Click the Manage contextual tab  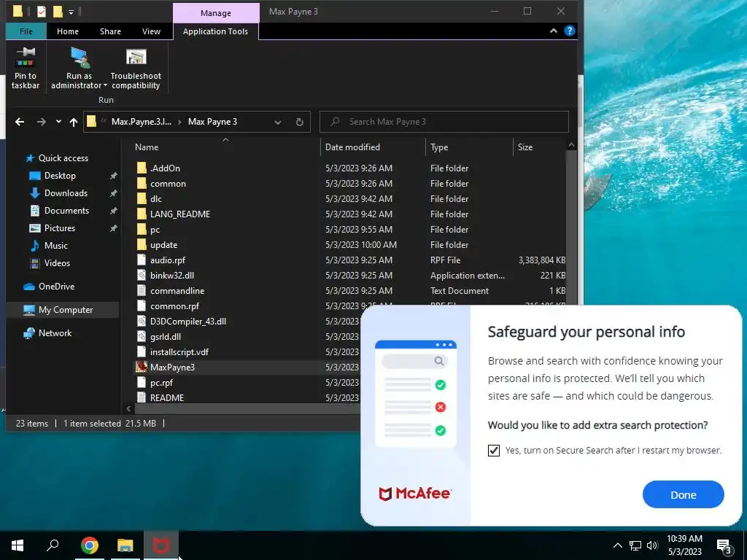[x=216, y=13]
